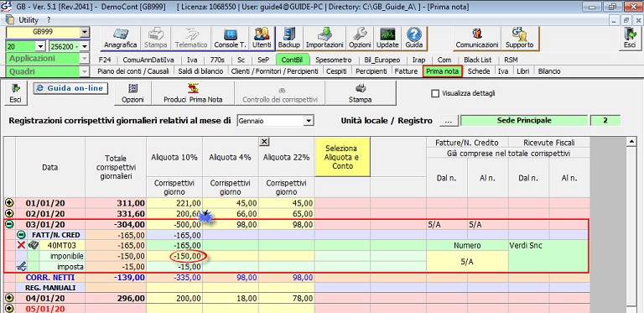Select the Prima nota tab
The width and height of the screenshot is (644, 313).
pos(443,71)
